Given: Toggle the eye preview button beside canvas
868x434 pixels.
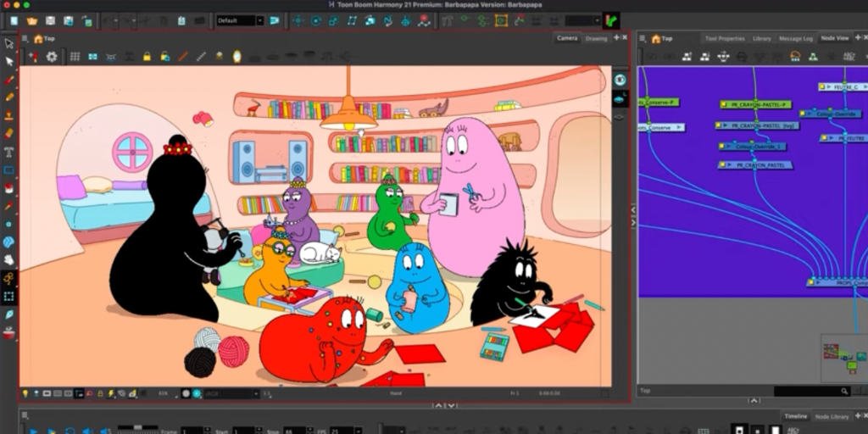Looking at the screenshot, I should (620, 80).
